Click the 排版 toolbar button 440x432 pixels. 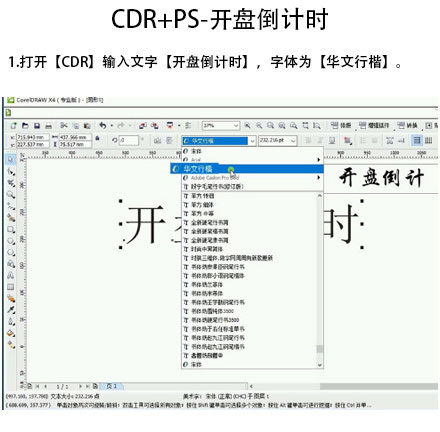341,125
